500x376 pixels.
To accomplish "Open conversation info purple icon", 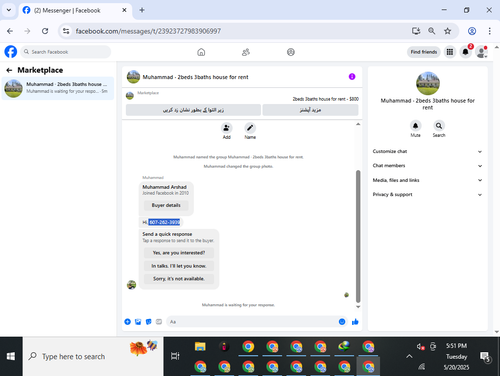I will 352,77.
